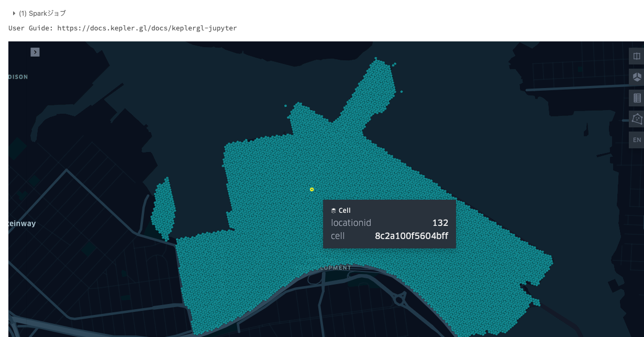The width and height of the screenshot is (644, 337).
Task: Select the draw polygon tool
Action: point(637,119)
